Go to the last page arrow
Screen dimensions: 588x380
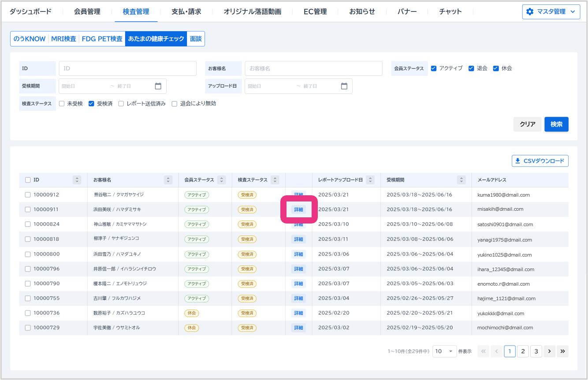pos(562,351)
